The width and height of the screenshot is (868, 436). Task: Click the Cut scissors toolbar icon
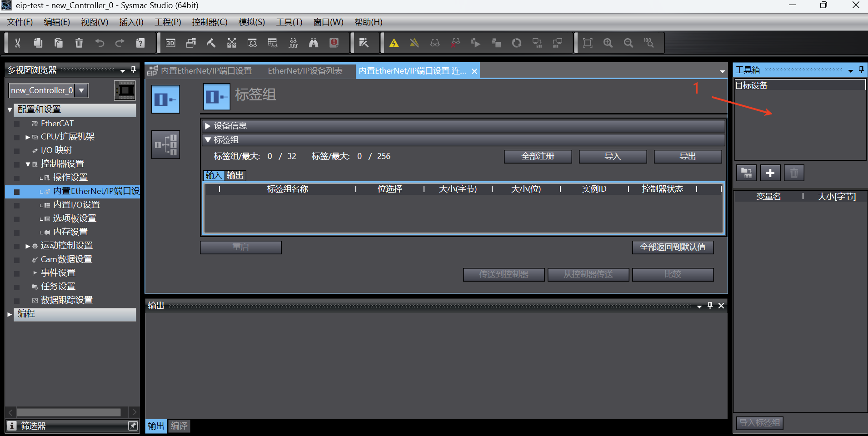tap(18, 43)
